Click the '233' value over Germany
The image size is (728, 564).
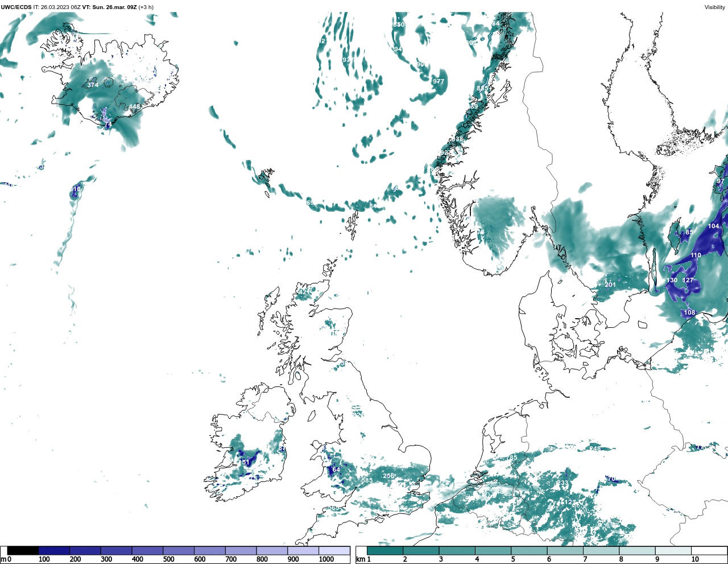point(562,483)
